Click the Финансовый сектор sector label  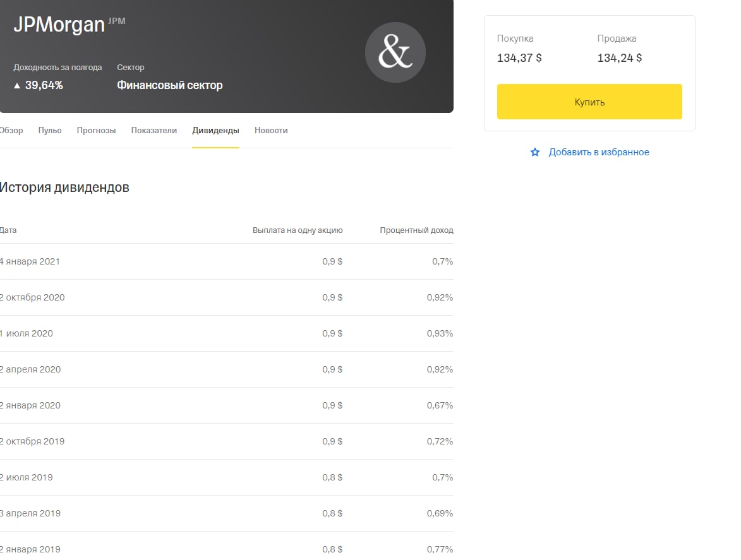170,85
